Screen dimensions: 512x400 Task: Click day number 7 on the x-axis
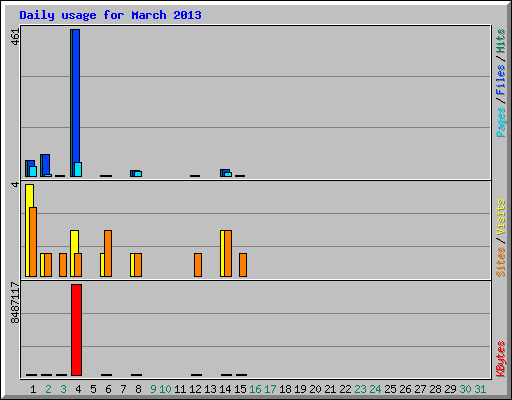coord(123,389)
